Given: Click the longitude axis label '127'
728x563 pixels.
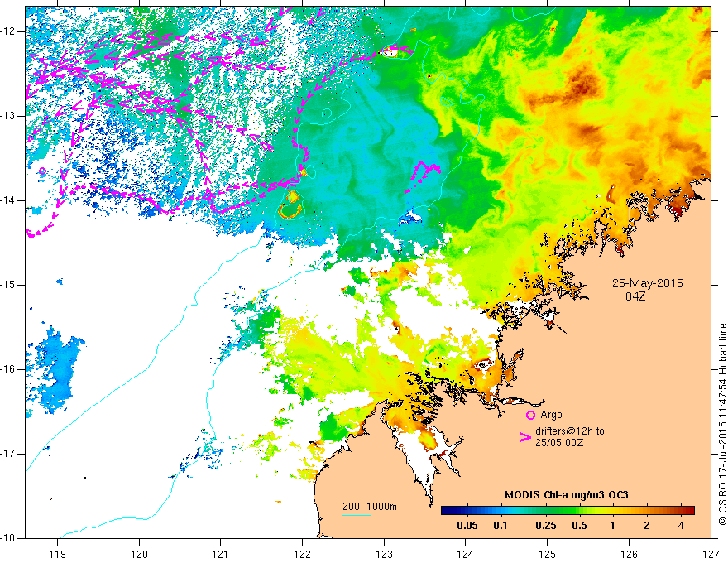Looking at the screenshot, I should (x=711, y=554).
